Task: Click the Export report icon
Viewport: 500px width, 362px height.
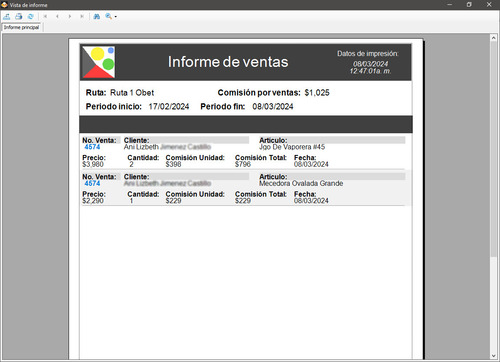Action: (x=7, y=16)
